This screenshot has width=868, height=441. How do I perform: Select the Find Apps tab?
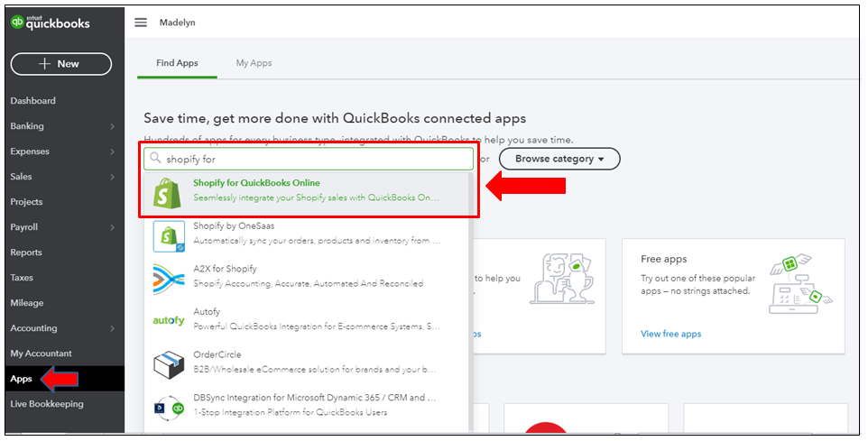click(177, 63)
